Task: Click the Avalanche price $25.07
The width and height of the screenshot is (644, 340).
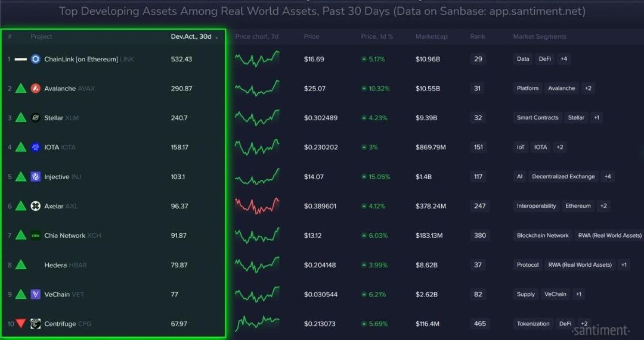Action: click(x=314, y=88)
